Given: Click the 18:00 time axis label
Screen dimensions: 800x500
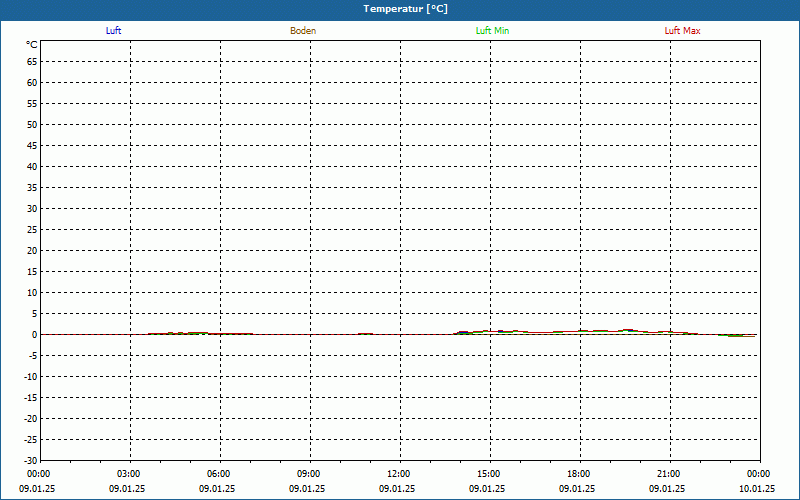Looking at the screenshot, I should point(579,474).
